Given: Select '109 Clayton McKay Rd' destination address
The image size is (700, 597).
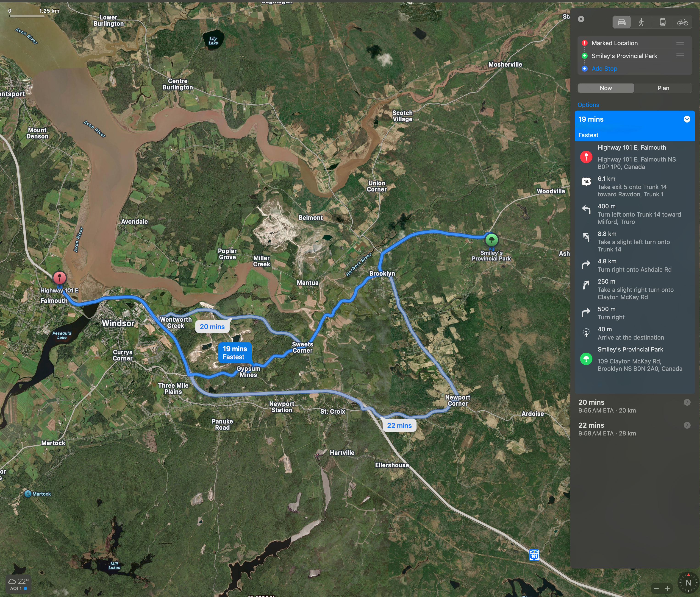Looking at the screenshot, I should tap(639, 365).
